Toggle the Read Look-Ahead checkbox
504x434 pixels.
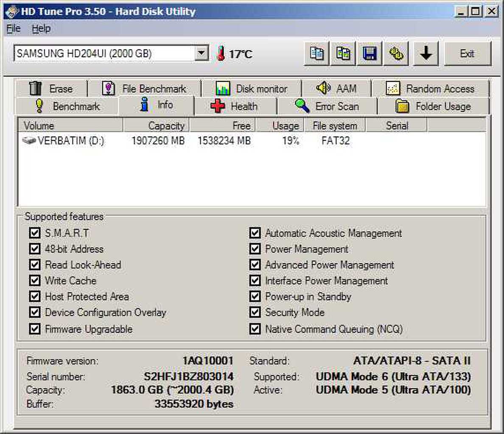pyautogui.click(x=35, y=264)
